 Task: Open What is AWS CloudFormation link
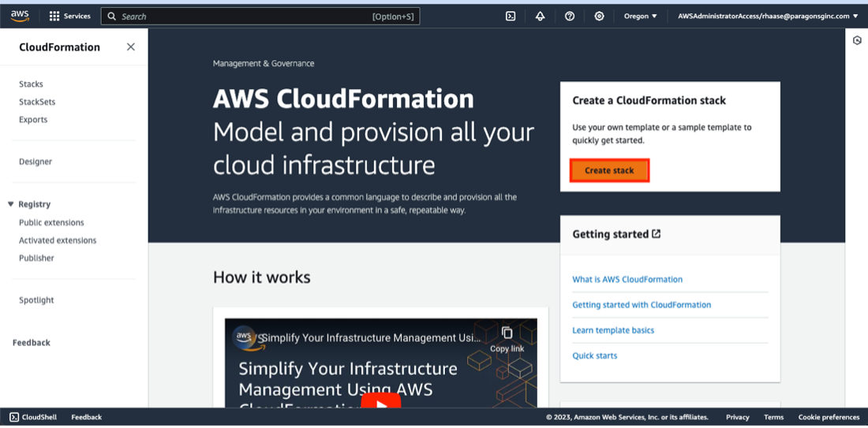click(x=627, y=279)
